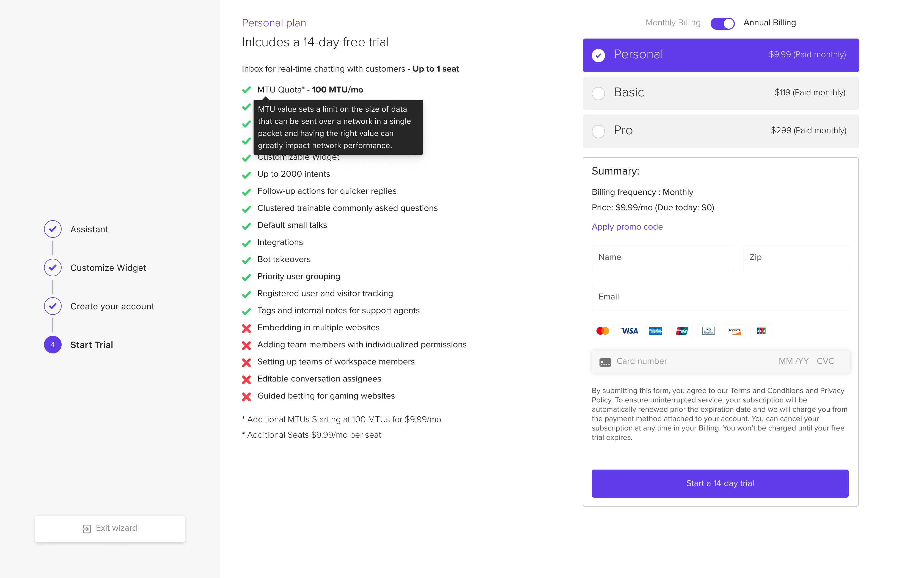Click Additional Seats $9,99/mo per seat note
924x578 pixels.
tap(311, 435)
